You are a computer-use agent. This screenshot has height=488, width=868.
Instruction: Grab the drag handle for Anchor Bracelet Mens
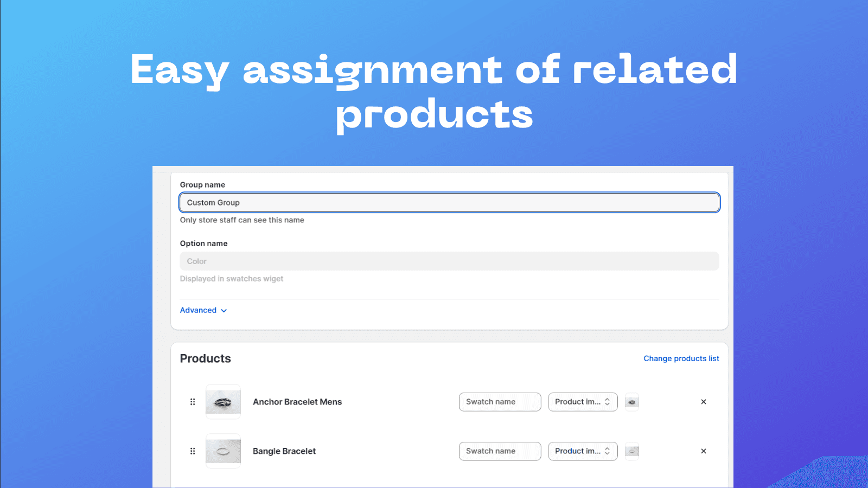click(x=193, y=402)
